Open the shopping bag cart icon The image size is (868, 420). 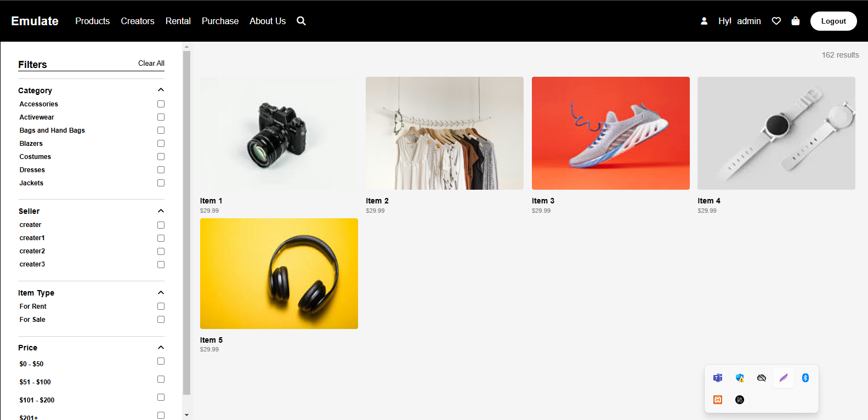click(795, 21)
